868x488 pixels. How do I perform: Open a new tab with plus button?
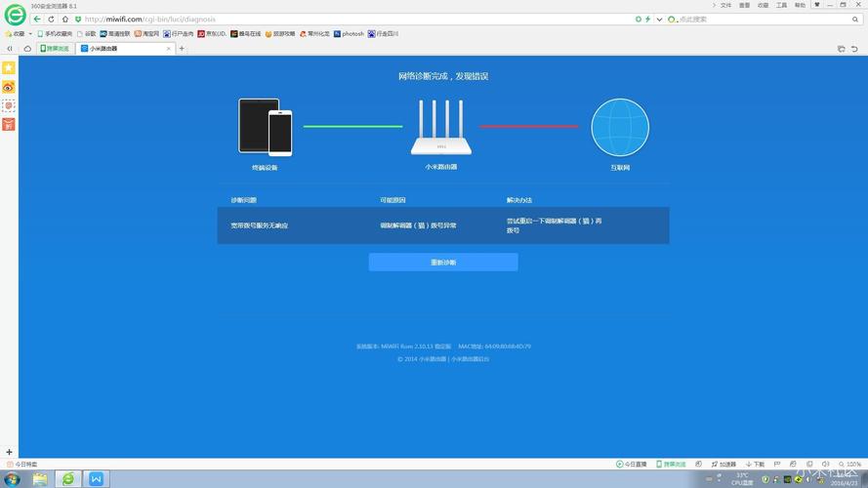(x=182, y=48)
